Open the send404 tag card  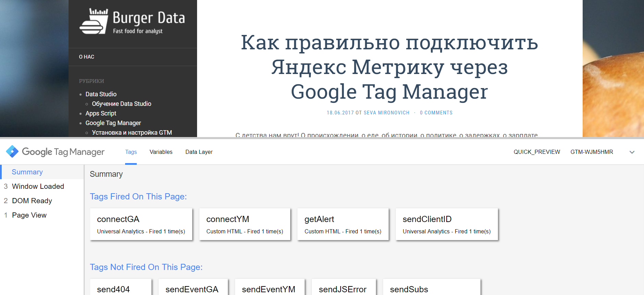[121, 287]
